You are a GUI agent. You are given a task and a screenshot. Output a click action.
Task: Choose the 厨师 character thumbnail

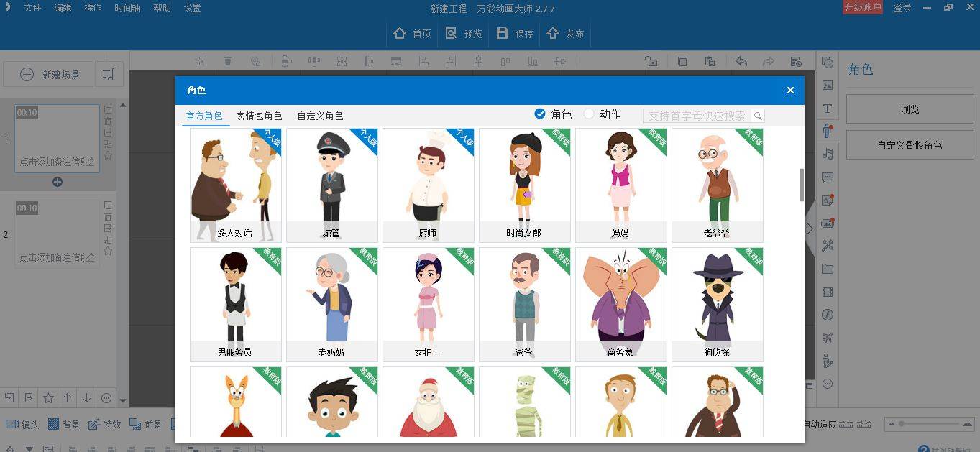(x=428, y=185)
